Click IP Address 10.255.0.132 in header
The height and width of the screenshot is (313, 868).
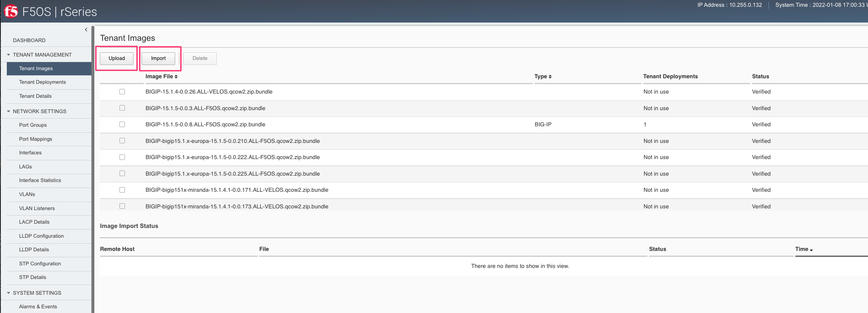[x=729, y=5]
